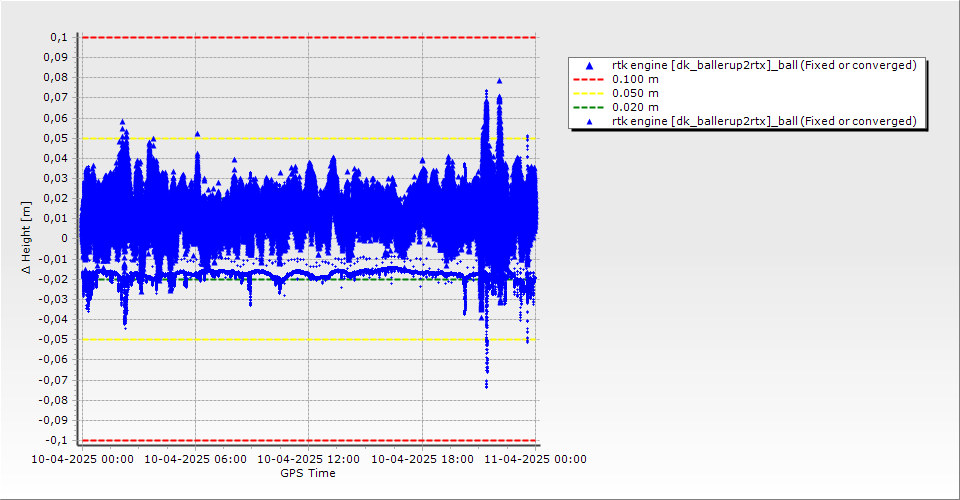The height and width of the screenshot is (500, 960).
Task: Click the positive "0,01" height tick label
Action: [56, 218]
